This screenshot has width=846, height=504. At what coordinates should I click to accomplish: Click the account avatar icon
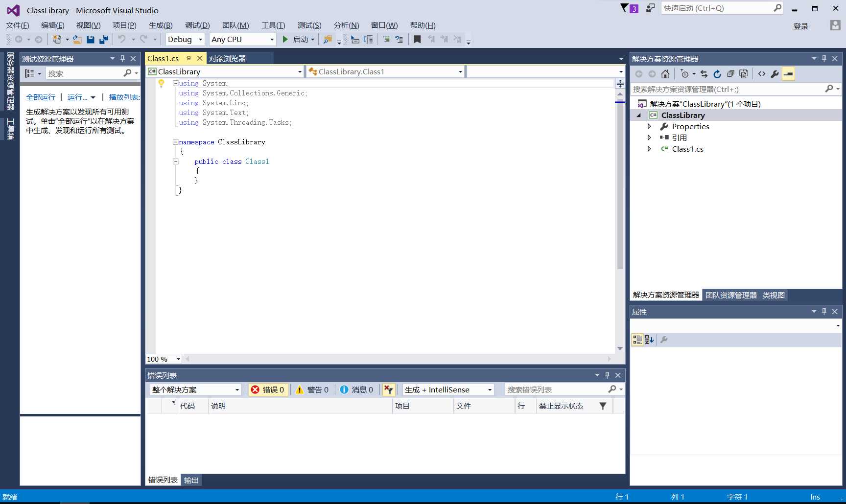coord(835,25)
